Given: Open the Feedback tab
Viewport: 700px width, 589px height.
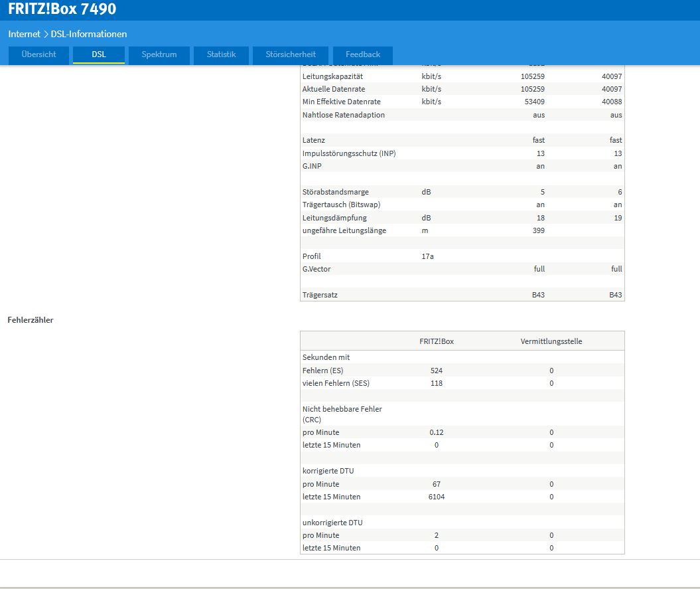Looking at the screenshot, I should click(363, 55).
